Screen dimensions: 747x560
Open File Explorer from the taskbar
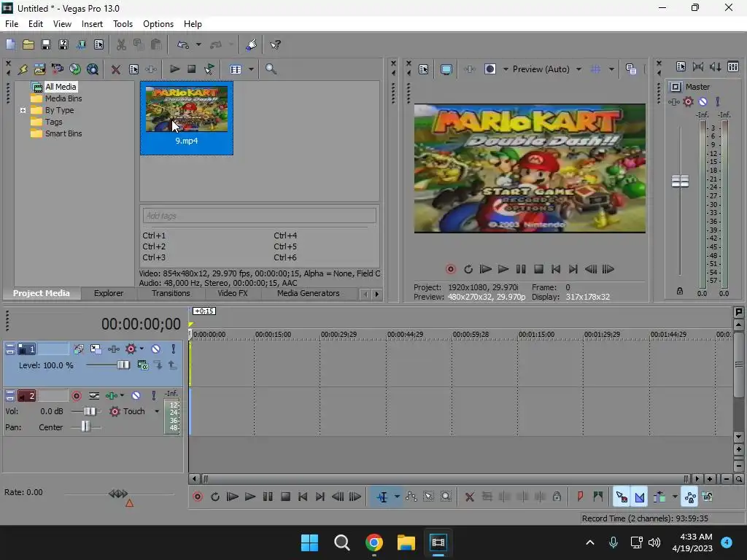(406, 542)
